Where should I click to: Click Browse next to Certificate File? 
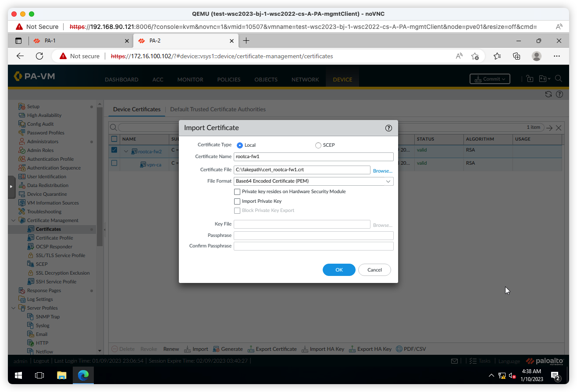tap(382, 170)
